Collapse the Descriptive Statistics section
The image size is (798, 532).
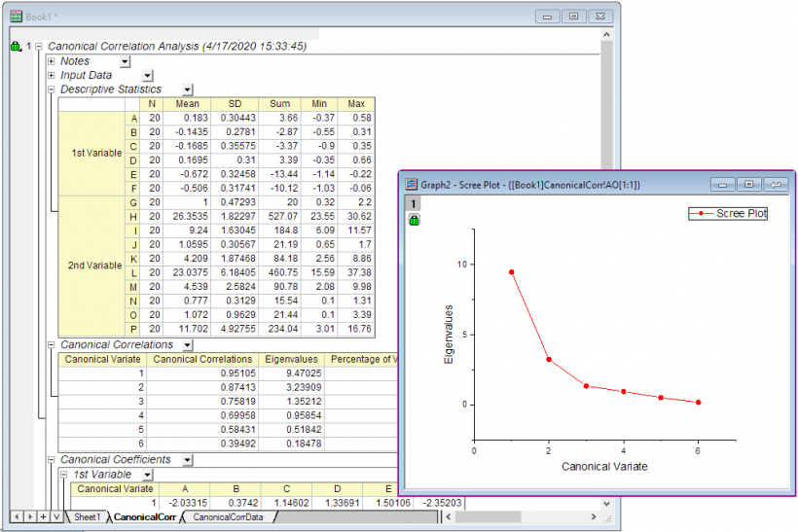(x=51, y=89)
